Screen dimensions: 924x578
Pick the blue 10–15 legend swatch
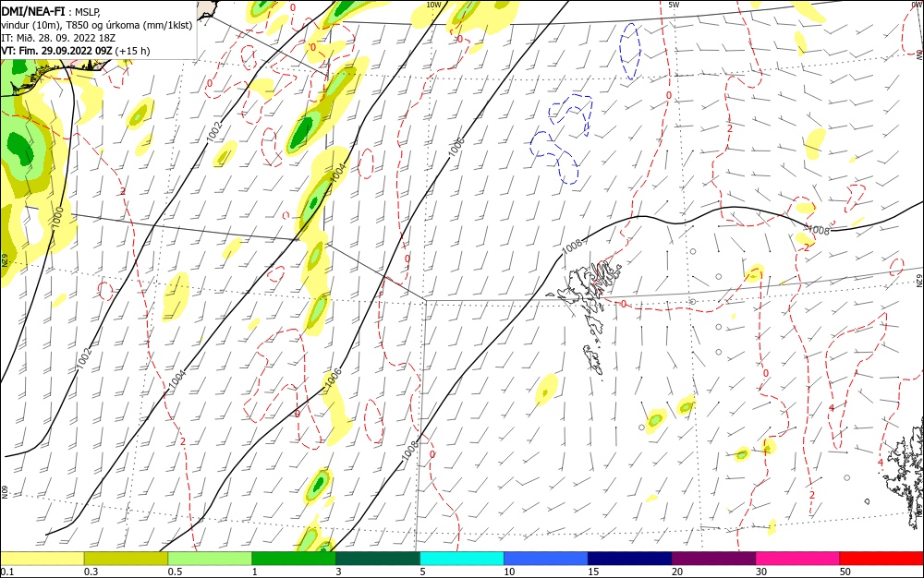(546, 558)
